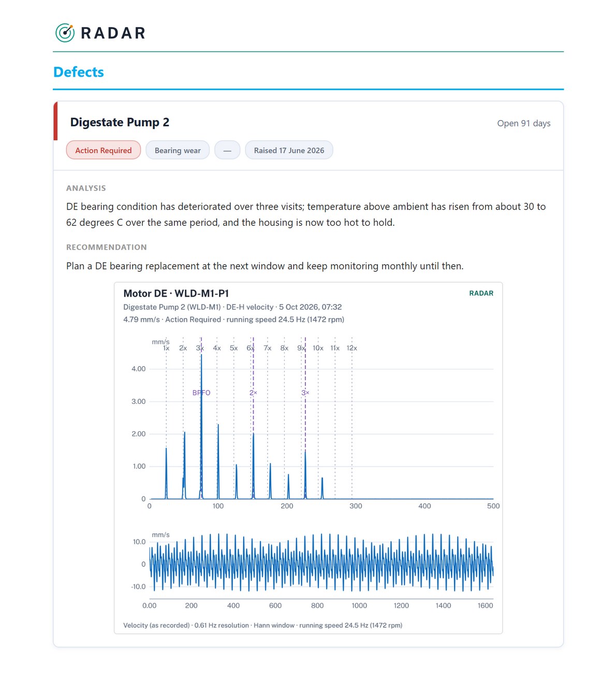Viewport: 616px width, 684px height.
Task: Select the Hann window resolution footnote
Action: click(x=262, y=625)
